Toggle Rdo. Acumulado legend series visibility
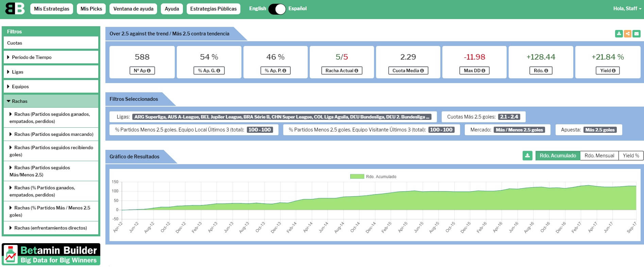The image size is (644, 267). pos(357,177)
